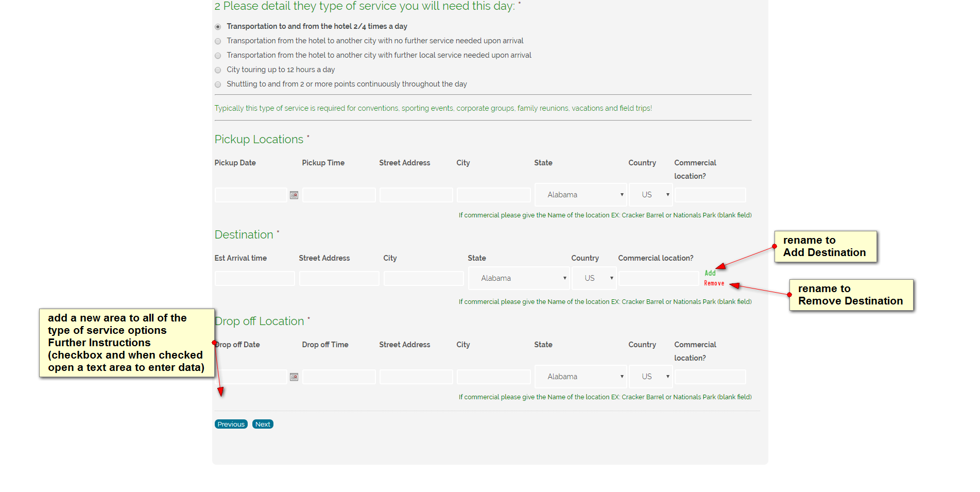This screenshot has width=980, height=492.
Task: Expand the Destination State dropdown
Action: 519,278
